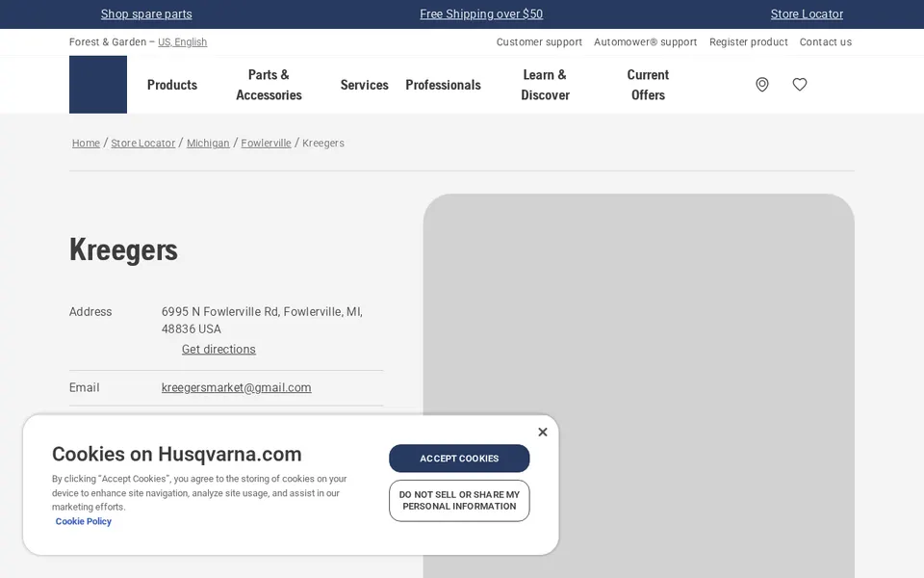Open the Products menu

pyautogui.click(x=172, y=85)
